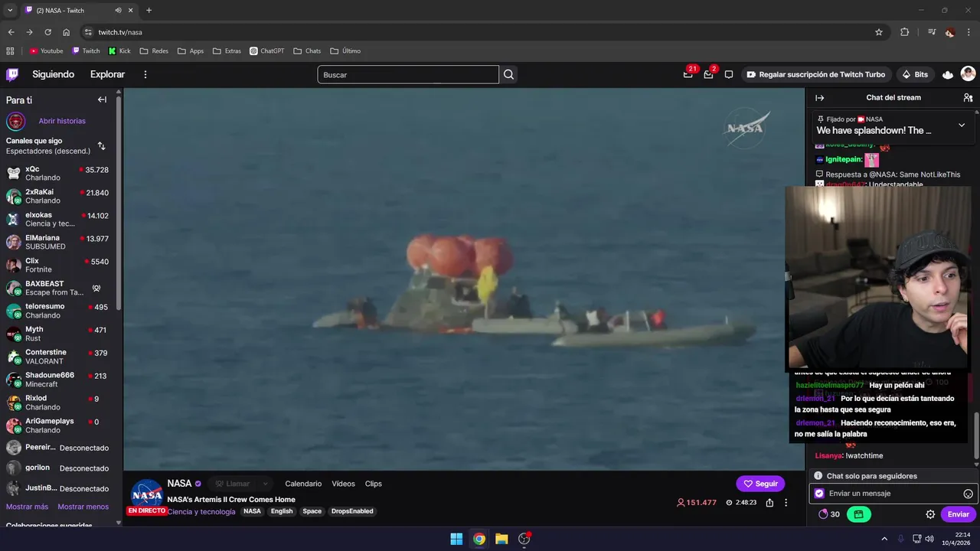Click Regalar suscripción de Twitch Turbo
Viewport: 980px width, 551px height.
coord(815,74)
